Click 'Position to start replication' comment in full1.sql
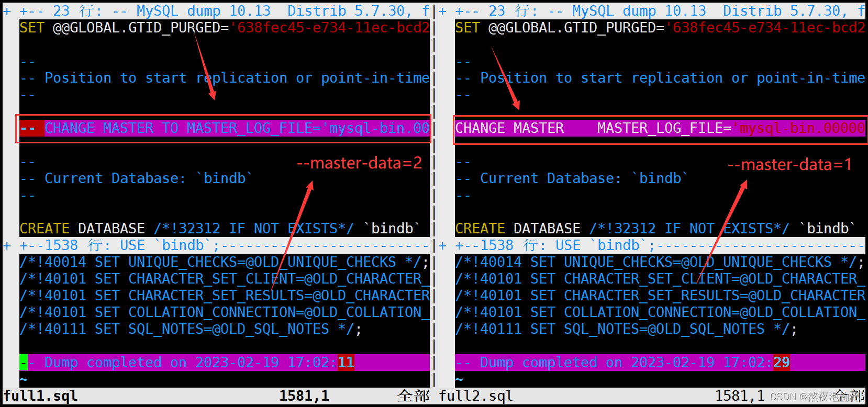This screenshot has height=407, width=868. coord(225,78)
